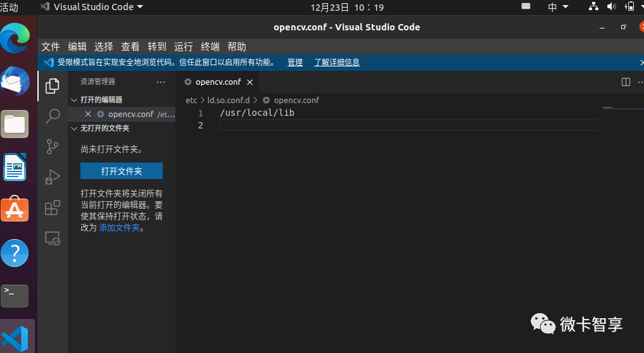Open the 编辑 menu
The image size is (644, 353).
pyautogui.click(x=77, y=47)
